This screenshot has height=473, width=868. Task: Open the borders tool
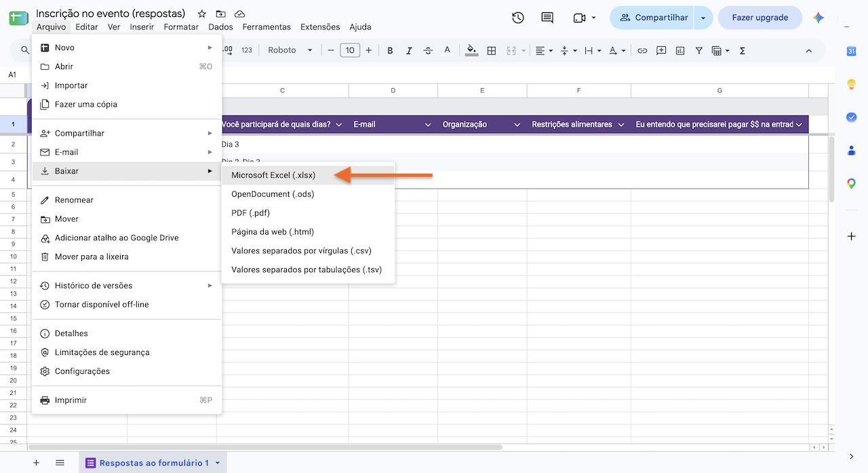[492, 50]
